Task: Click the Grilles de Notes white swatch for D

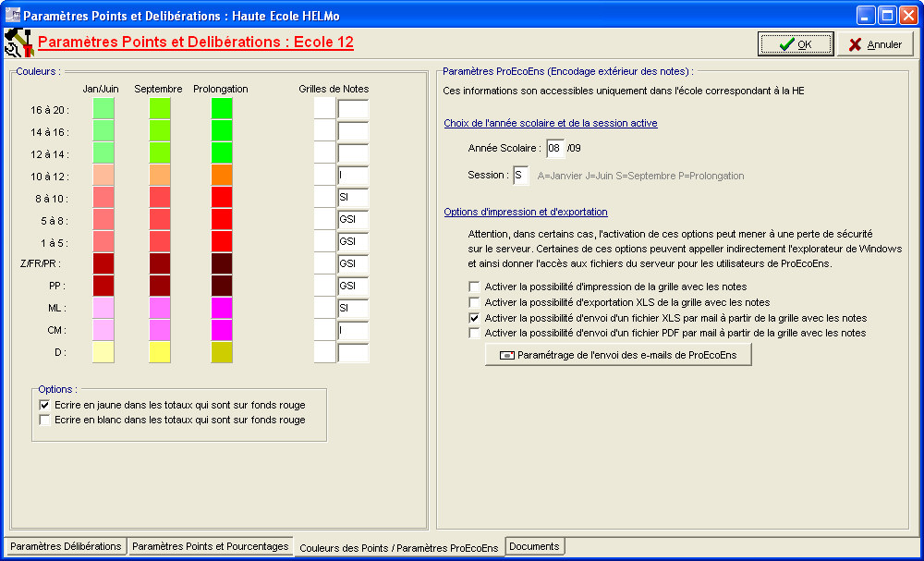Action: (x=324, y=352)
